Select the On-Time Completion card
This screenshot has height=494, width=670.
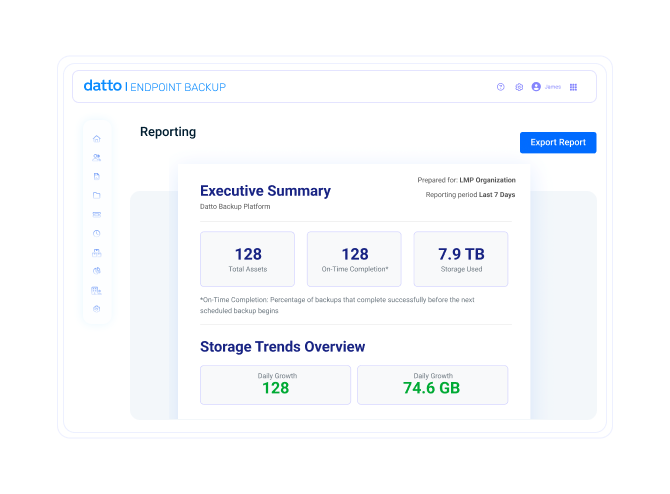pyautogui.click(x=354, y=259)
